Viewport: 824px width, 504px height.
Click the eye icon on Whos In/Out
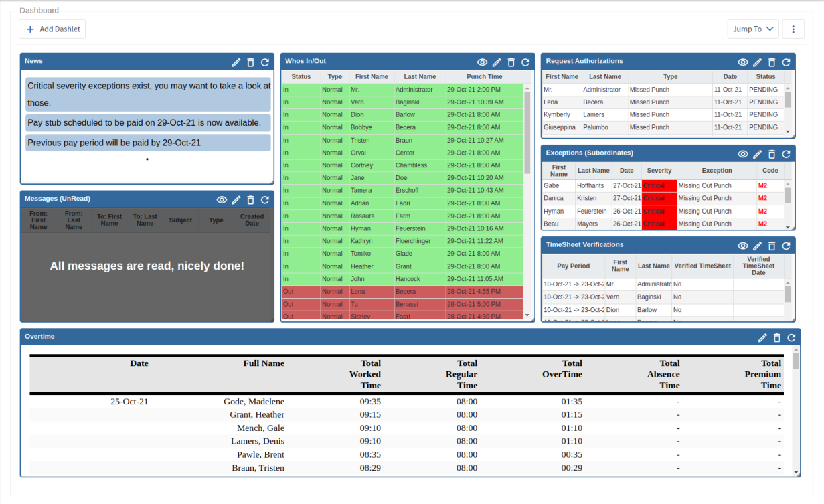point(482,62)
